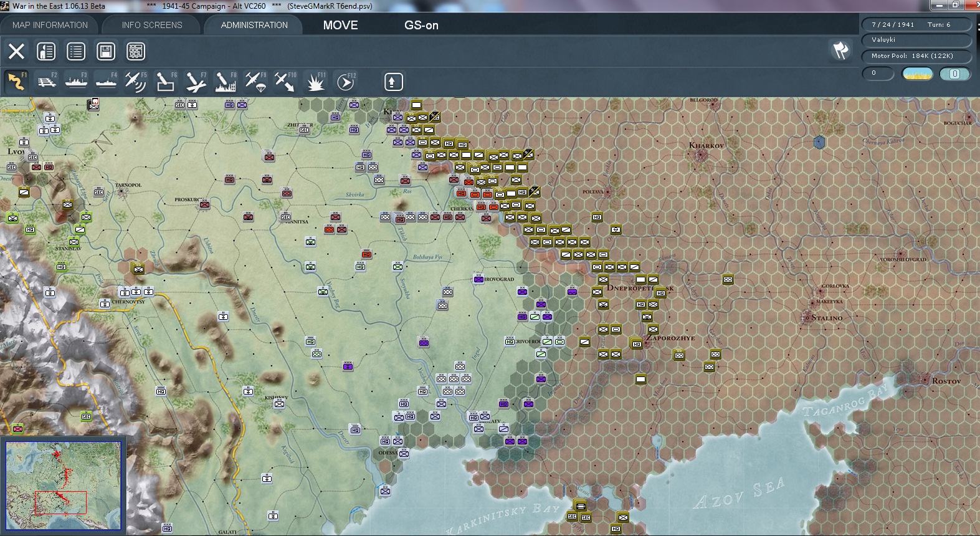The height and width of the screenshot is (536, 980).
Task: Open the ADMINISTRATION tab
Action: pyautogui.click(x=254, y=25)
